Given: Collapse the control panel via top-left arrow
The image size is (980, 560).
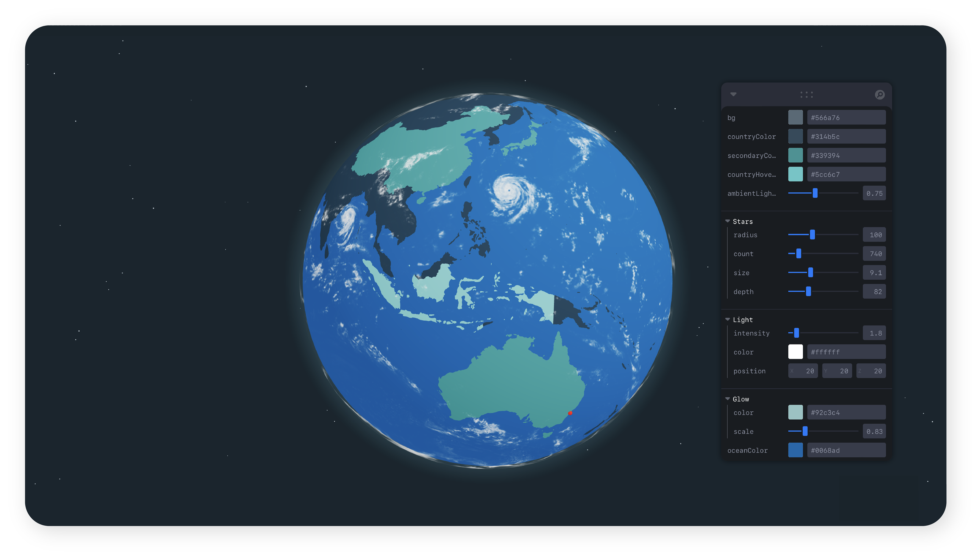Looking at the screenshot, I should tap(733, 94).
